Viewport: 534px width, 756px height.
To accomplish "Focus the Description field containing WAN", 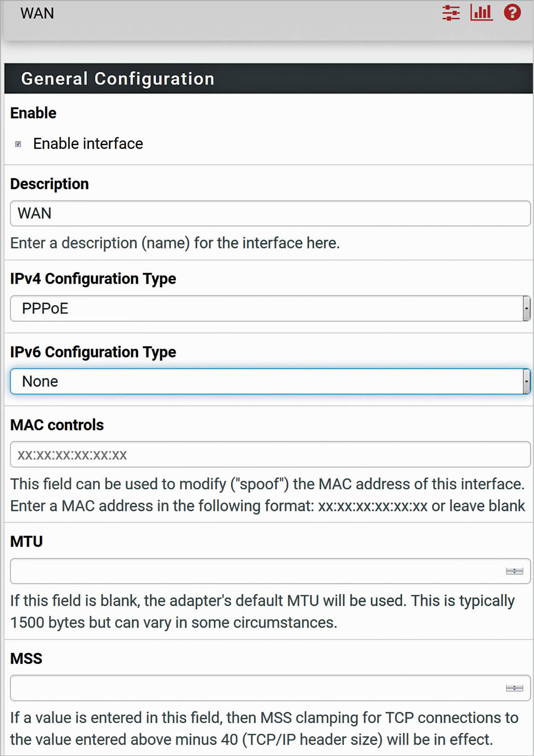I will click(270, 213).
